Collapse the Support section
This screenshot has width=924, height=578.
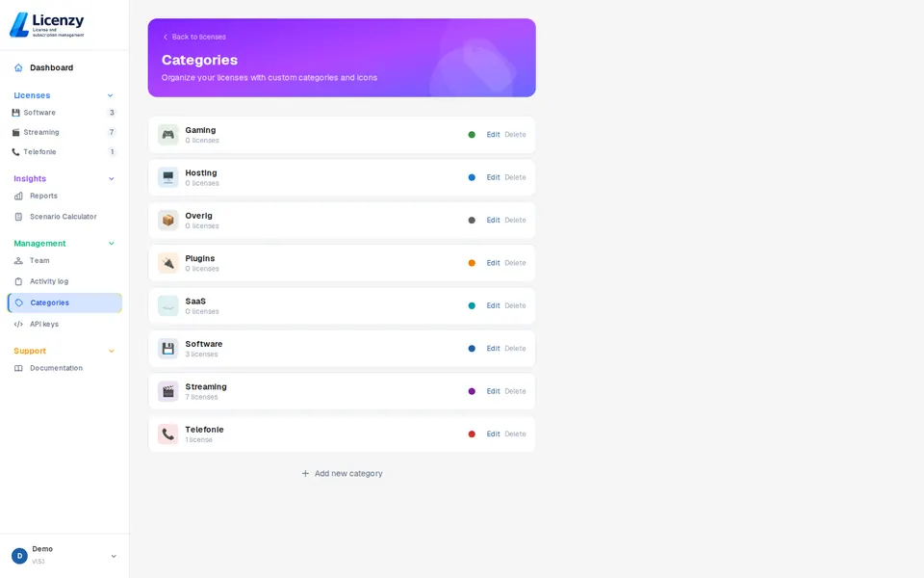(x=112, y=351)
